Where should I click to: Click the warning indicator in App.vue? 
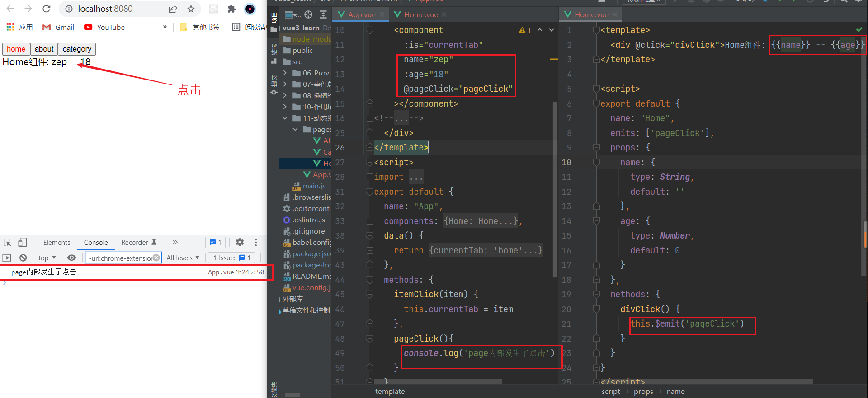(x=525, y=30)
